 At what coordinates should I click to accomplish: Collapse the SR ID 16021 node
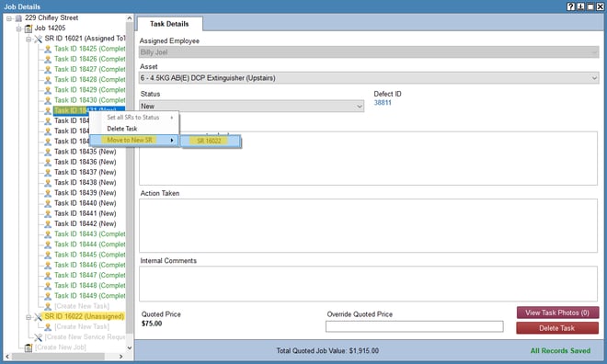coord(29,39)
